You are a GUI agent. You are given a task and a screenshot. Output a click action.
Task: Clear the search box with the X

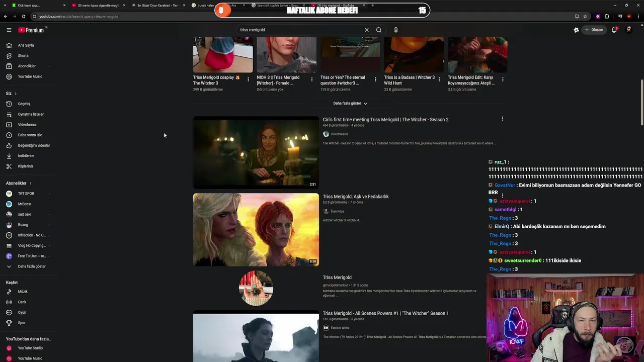point(367,30)
